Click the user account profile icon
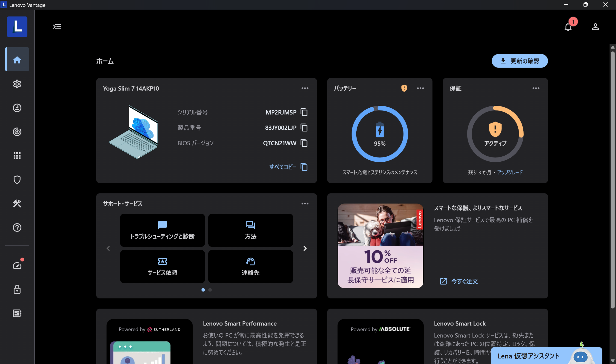Image resolution: width=616 pixels, height=364 pixels. (595, 27)
